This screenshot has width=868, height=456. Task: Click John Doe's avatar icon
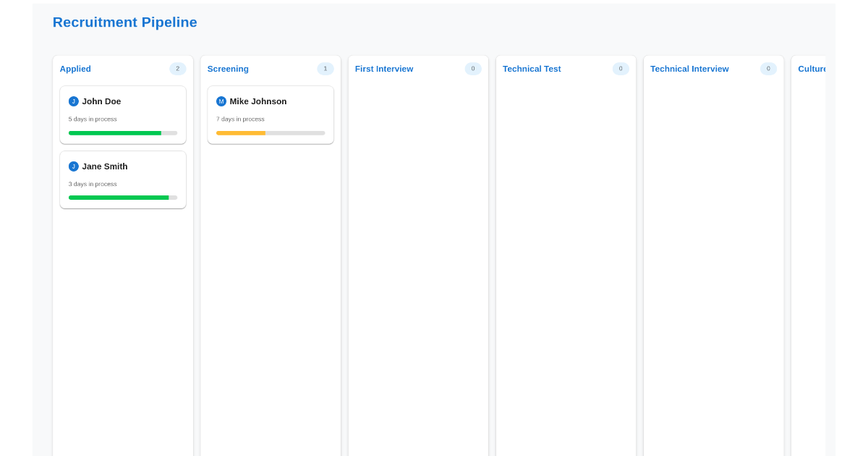tap(73, 101)
